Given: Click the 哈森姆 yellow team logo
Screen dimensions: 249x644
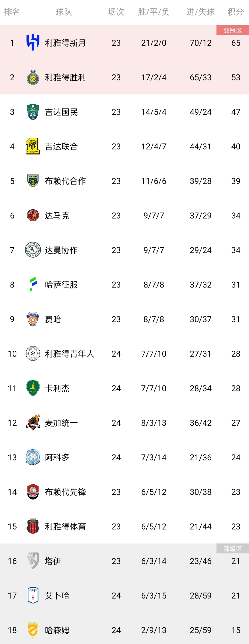Looking at the screenshot, I should (33, 630).
